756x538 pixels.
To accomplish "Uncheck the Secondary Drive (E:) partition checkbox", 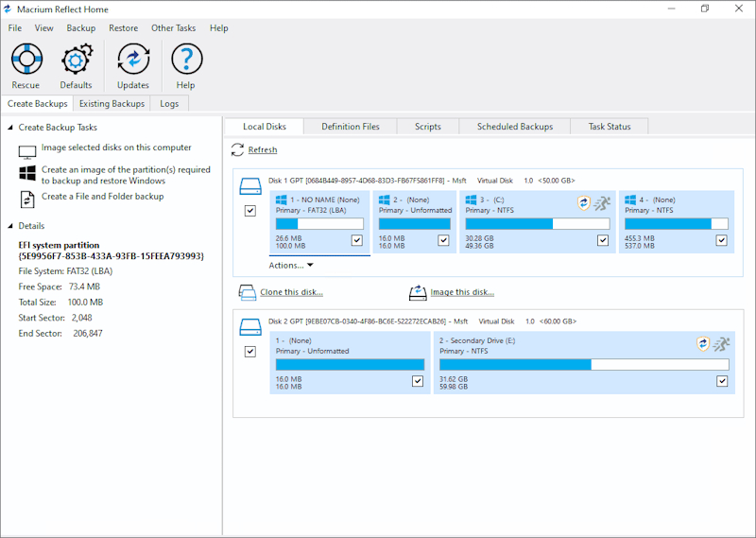I will click(722, 381).
